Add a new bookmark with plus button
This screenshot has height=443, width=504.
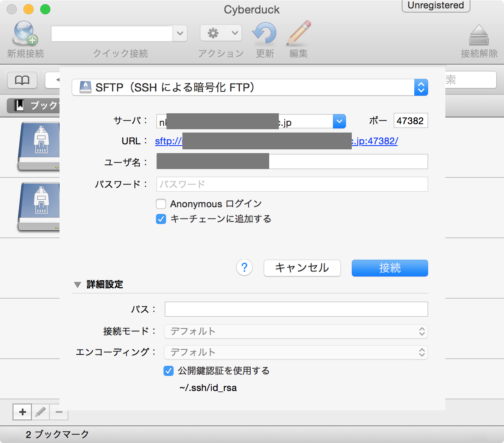point(23,412)
